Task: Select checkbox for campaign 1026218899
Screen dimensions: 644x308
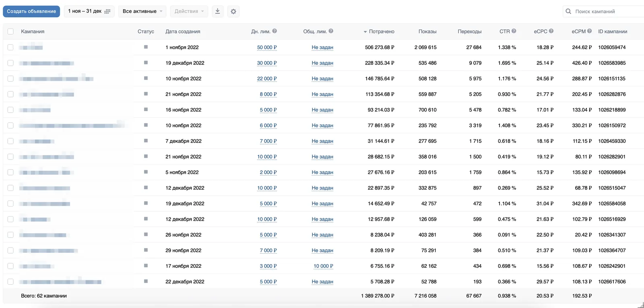Action: (10, 110)
